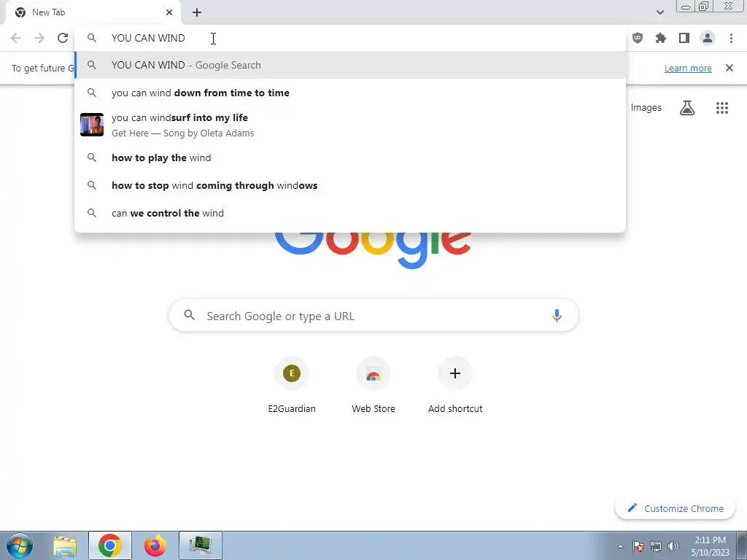This screenshot has height=560, width=747.
Task: Pick 'you can wind down from time to time'
Action: point(350,93)
